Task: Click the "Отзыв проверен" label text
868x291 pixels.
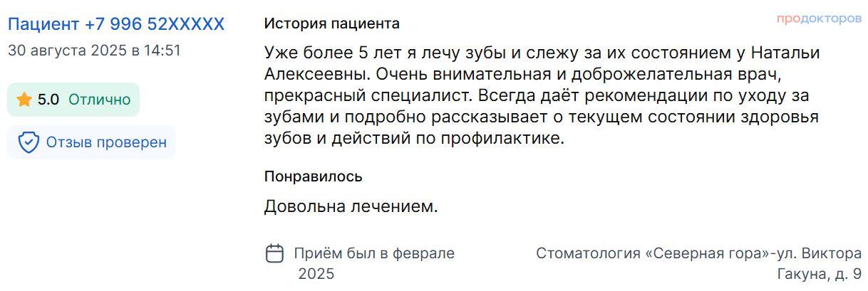Action: tap(106, 142)
